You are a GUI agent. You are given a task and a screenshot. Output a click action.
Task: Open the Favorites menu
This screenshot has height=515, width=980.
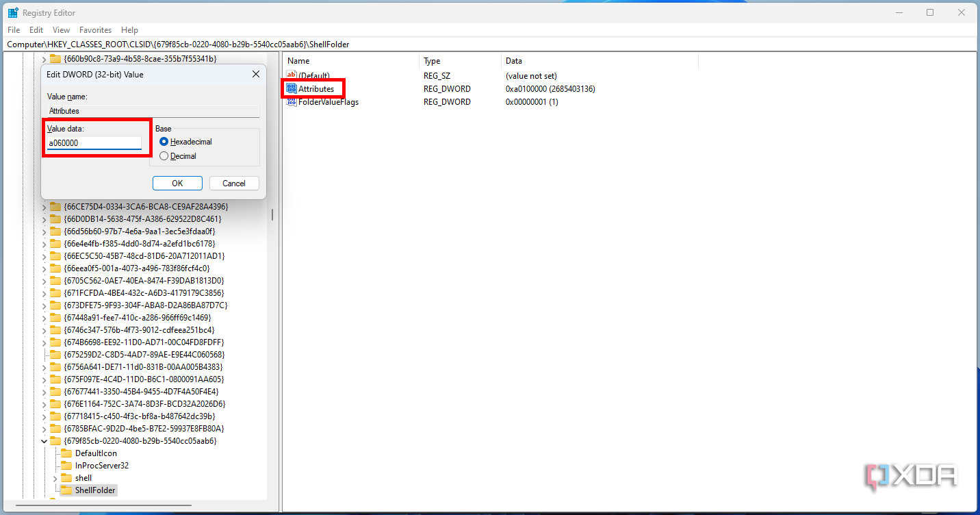[x=95, y=29]
